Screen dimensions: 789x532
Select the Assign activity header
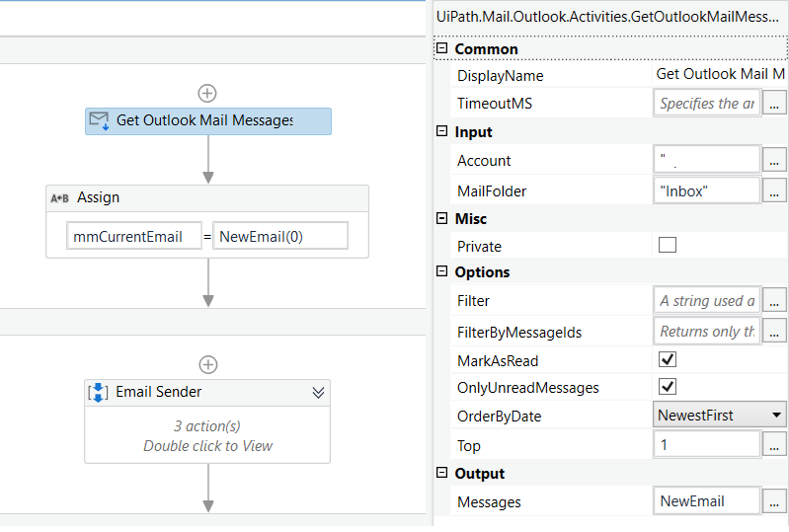pyautogui.click(x=207, y=198)
